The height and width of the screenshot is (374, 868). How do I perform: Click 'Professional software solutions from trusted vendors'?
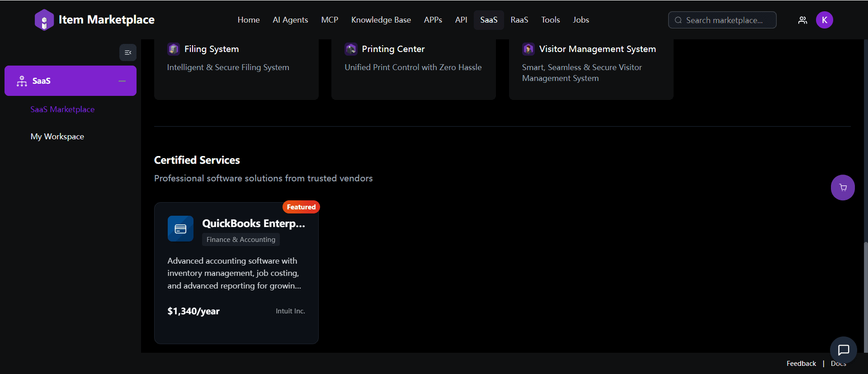[x=264, y=179]
